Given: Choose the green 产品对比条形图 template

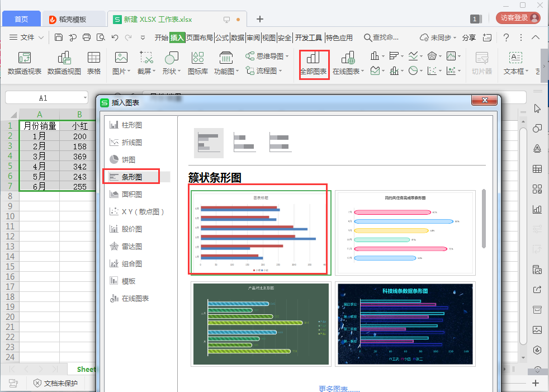Looking at the screenshot, I should click(x=261, y=324).
